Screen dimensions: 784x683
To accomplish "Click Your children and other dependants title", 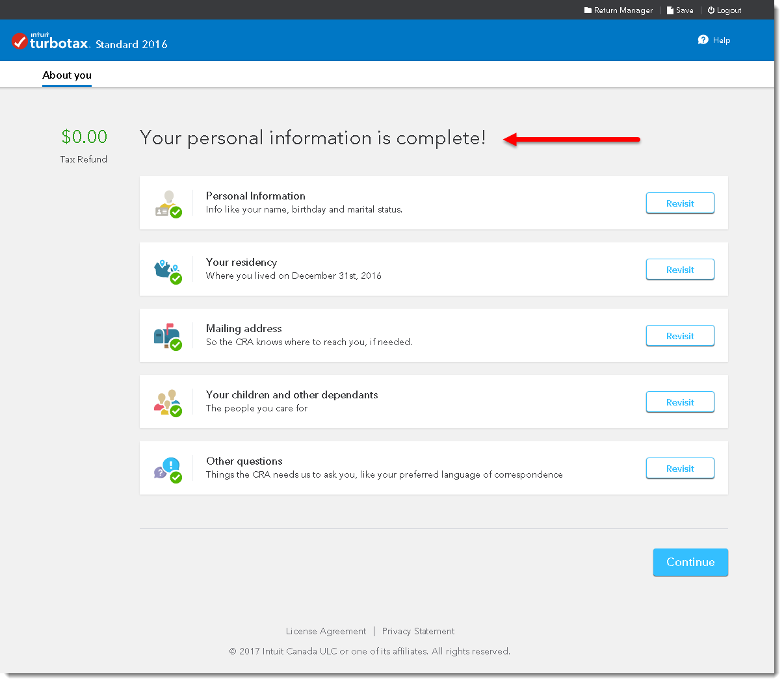I will pyautogui.click(x=292, y=394).
